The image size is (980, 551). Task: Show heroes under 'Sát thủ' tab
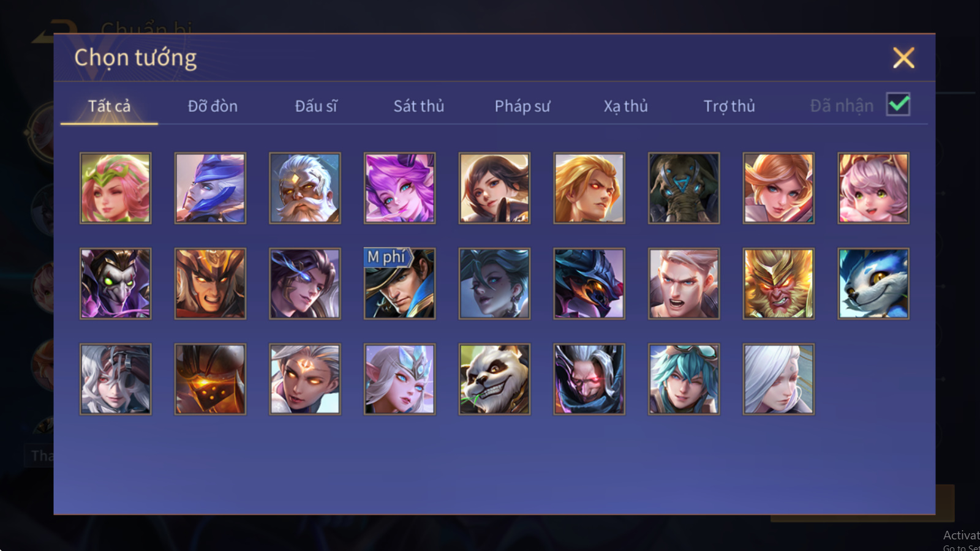(x=419, y=106)
